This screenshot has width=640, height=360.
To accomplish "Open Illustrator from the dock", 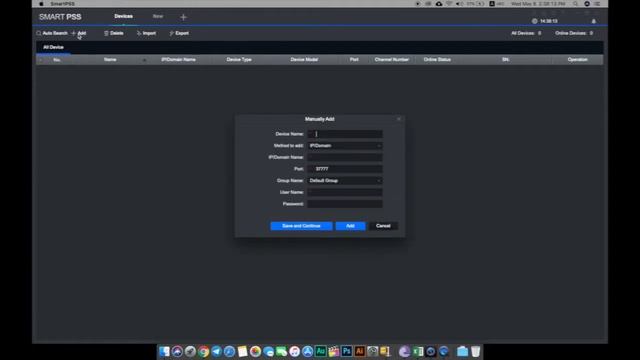I will pyautogui.click(x=360, y=351).
